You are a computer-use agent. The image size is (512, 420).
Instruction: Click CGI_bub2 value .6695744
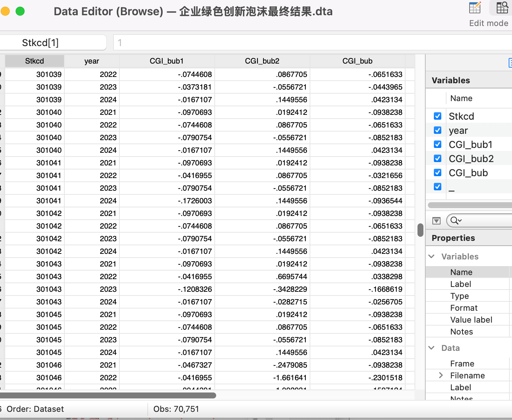pos(262,277)
